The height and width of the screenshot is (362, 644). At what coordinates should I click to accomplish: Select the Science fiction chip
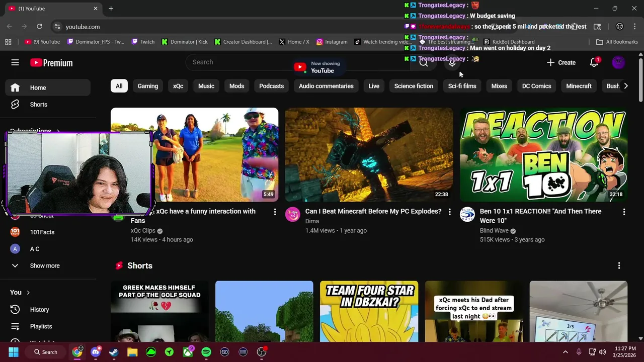pyautogui.click(x=414, y=86)
